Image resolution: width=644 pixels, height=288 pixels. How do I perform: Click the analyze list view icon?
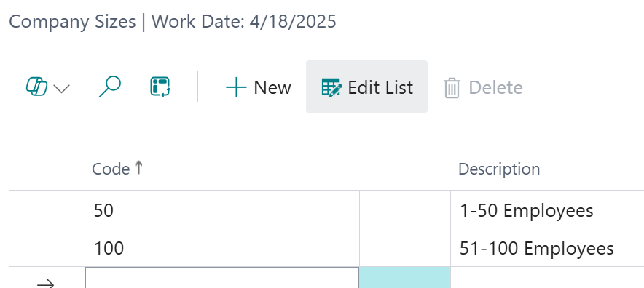point(160,87)
